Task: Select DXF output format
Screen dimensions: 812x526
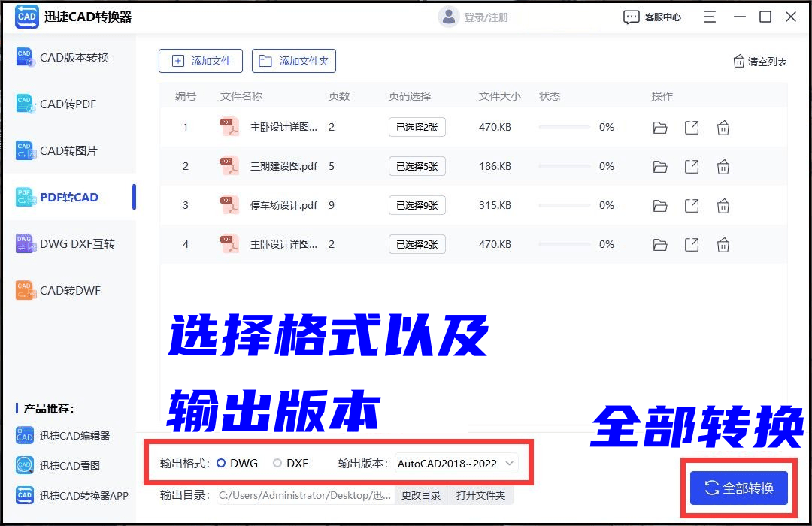Action: (x=290, y=464)
